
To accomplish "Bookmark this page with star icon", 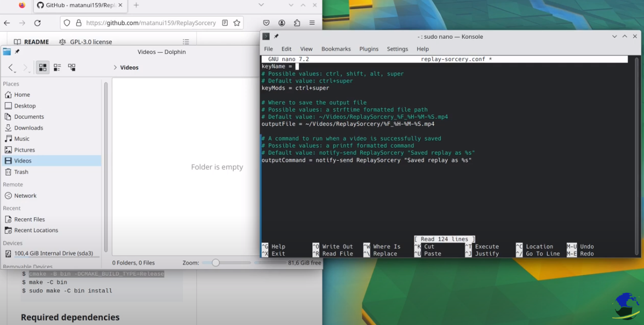I will point(237,23).
